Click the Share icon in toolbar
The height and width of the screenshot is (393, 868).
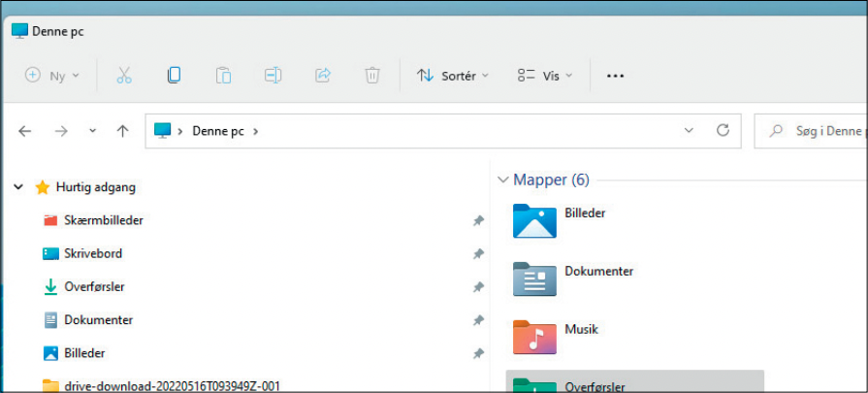[323, 76]
